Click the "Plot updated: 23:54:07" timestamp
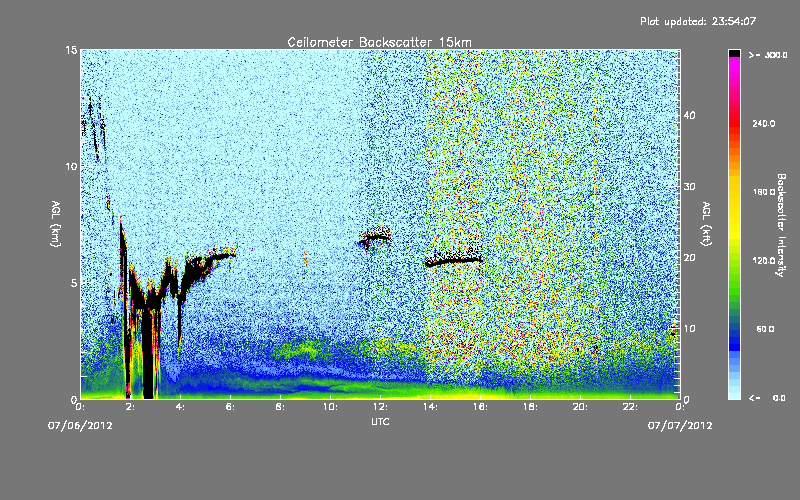 (x=698, y=21)
